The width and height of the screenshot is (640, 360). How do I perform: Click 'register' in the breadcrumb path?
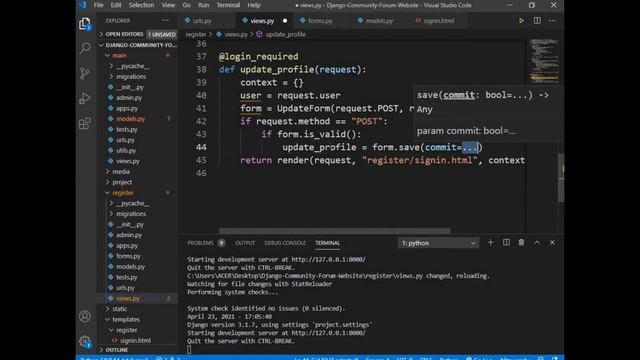click(x=196, y=35)
